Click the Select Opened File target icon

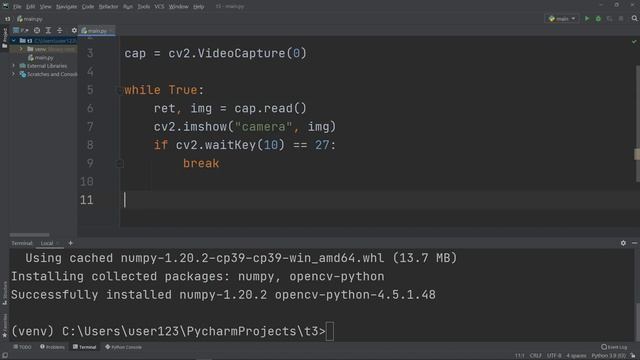point(37,30)
